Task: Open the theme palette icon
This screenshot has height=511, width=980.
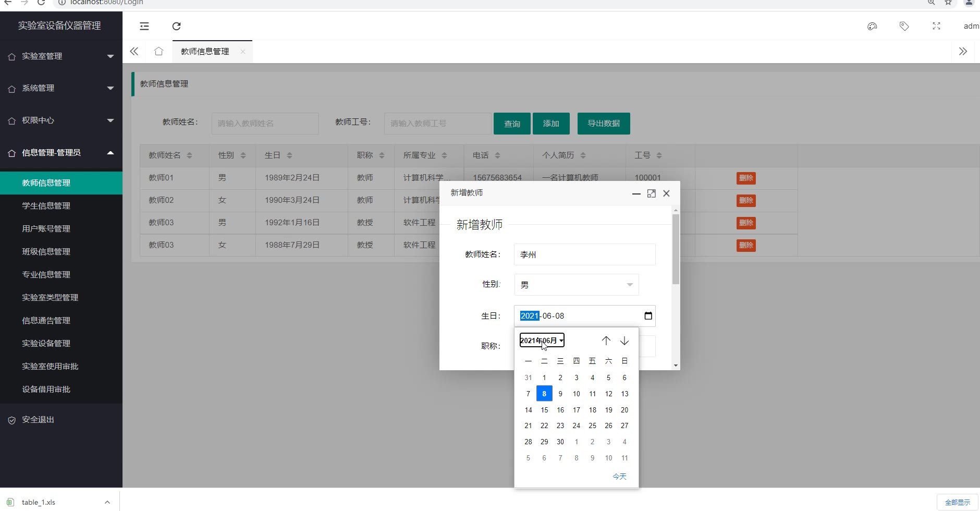Action: pos(872,26)
